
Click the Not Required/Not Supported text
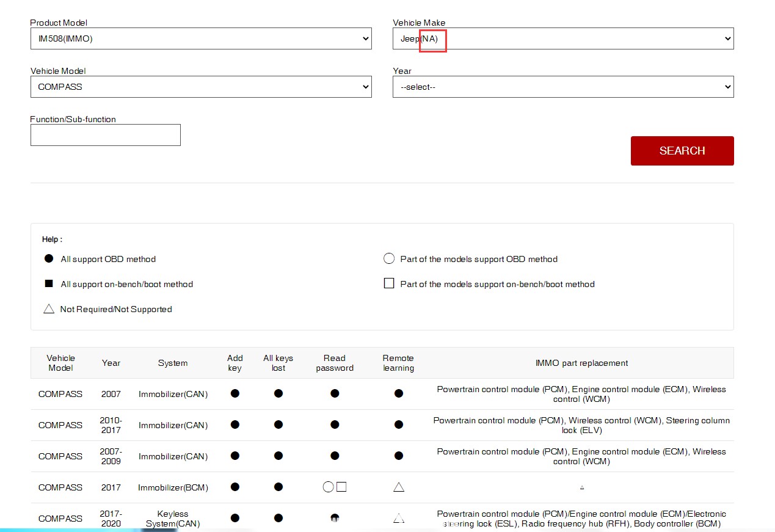[x=116, y=309]
